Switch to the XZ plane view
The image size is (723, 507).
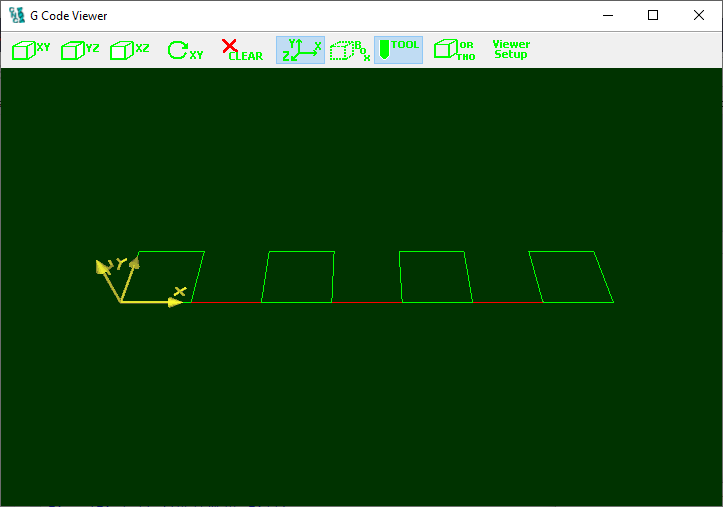coord(130,50)
